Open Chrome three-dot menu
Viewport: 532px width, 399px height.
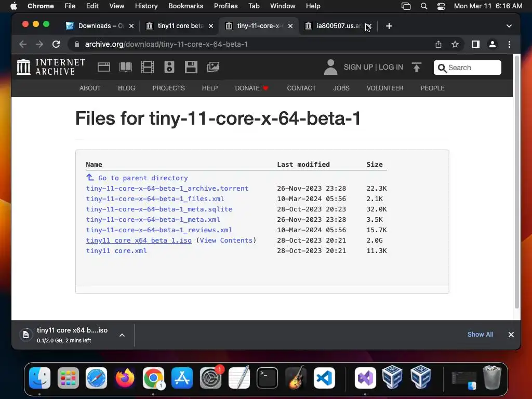tap(509, 45)
